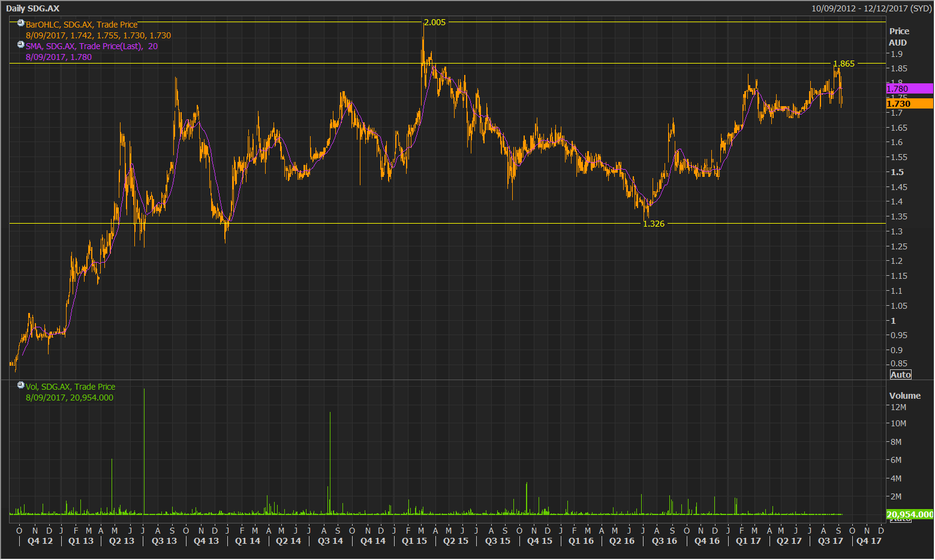Click the purple 1.780 SMA price tag
Viewport: 935px width, 560px height.
point(909,89)
